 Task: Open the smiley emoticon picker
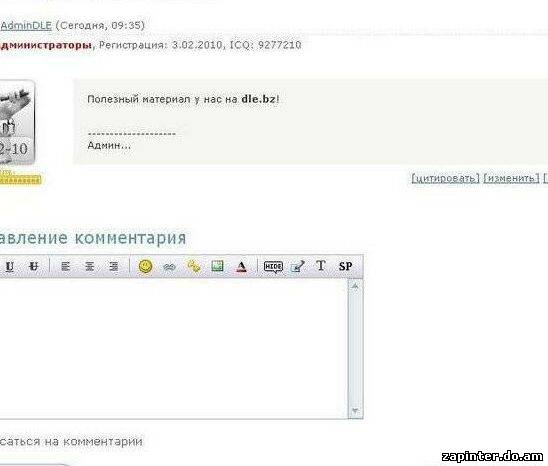(x=145, y=266)
